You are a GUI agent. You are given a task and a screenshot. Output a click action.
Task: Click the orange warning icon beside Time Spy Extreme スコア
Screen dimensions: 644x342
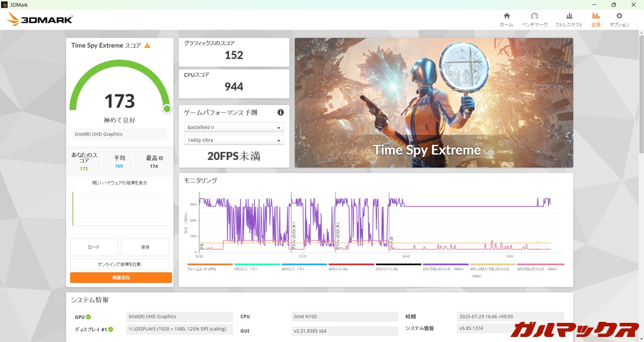tap(147, 45)
